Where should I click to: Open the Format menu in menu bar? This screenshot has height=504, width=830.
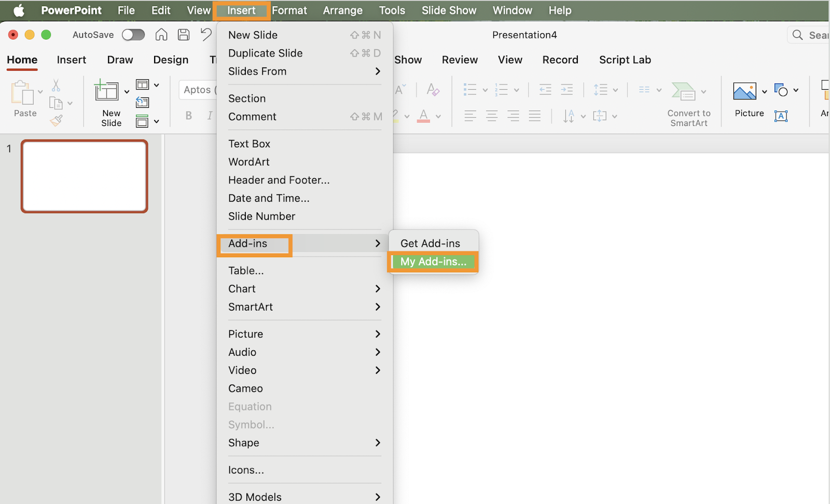289,10
